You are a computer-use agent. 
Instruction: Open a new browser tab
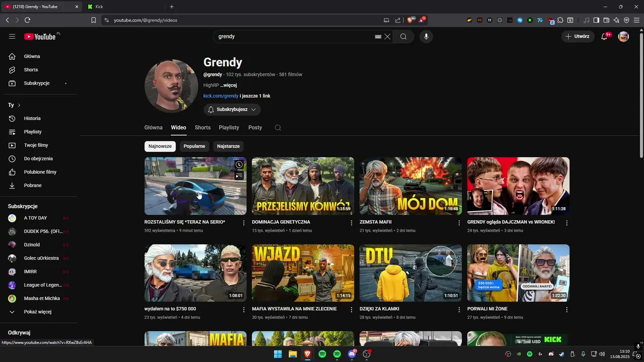click(x=172, y=7)
